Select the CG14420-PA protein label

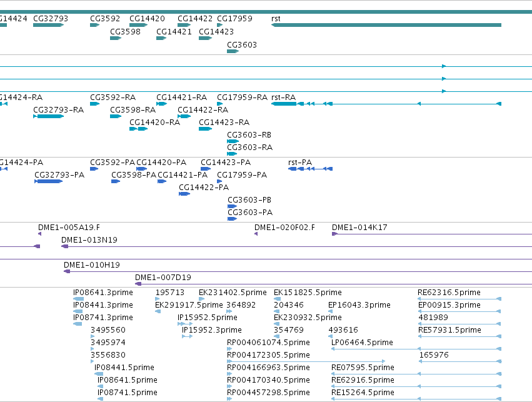point(161,163)
